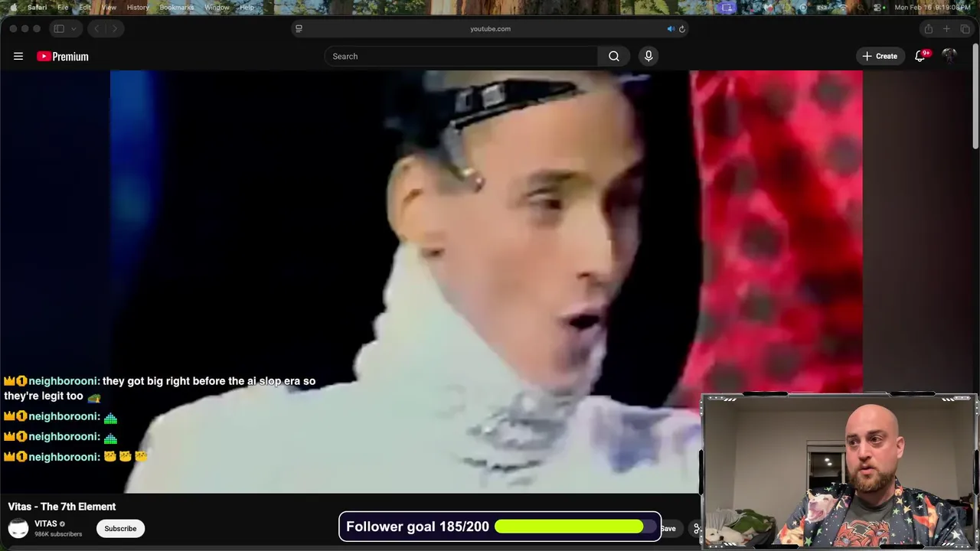Click the webcam overlay of the streamer

tap(839, 471)
